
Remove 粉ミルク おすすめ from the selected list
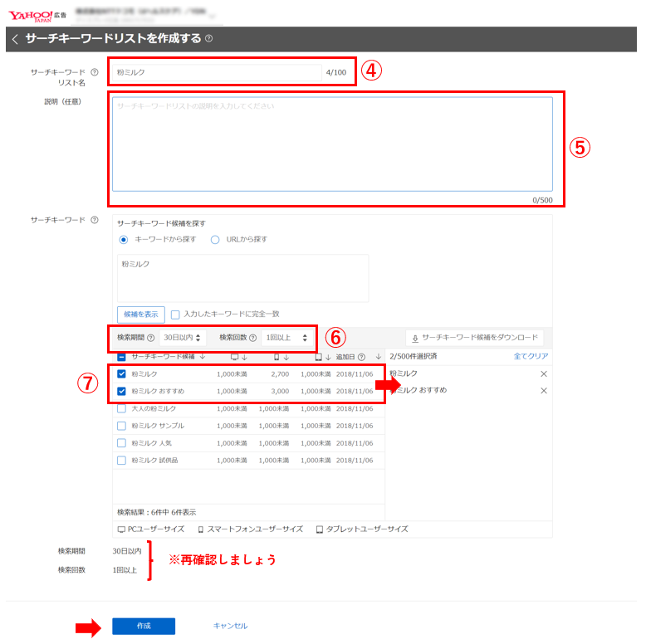pos(544,391)
